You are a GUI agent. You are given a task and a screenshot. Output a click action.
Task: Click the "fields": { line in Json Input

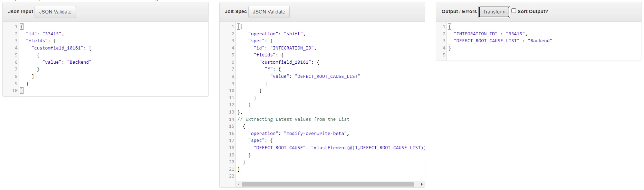[41, 40]
